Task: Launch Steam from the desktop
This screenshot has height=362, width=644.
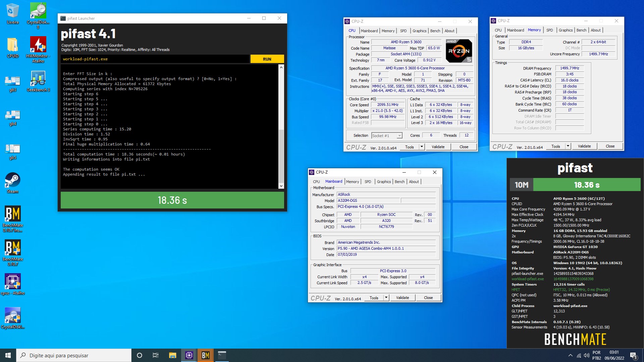Action: [13, 183]
